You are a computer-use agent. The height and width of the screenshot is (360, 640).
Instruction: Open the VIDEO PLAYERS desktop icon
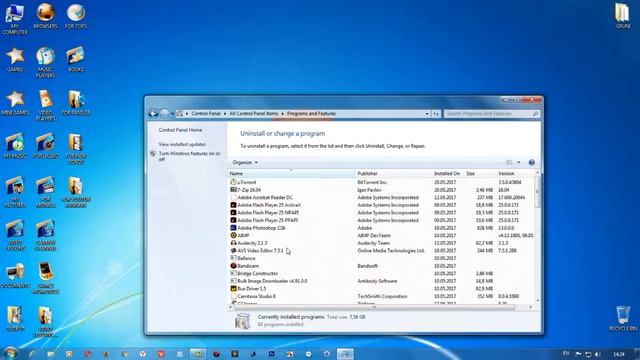pyautogui.click(x=45, y=106)
